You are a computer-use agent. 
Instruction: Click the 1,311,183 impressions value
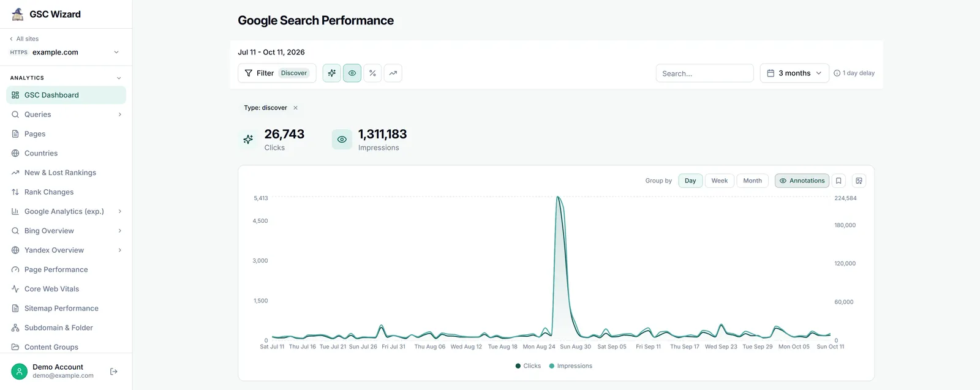click(383, 134)
